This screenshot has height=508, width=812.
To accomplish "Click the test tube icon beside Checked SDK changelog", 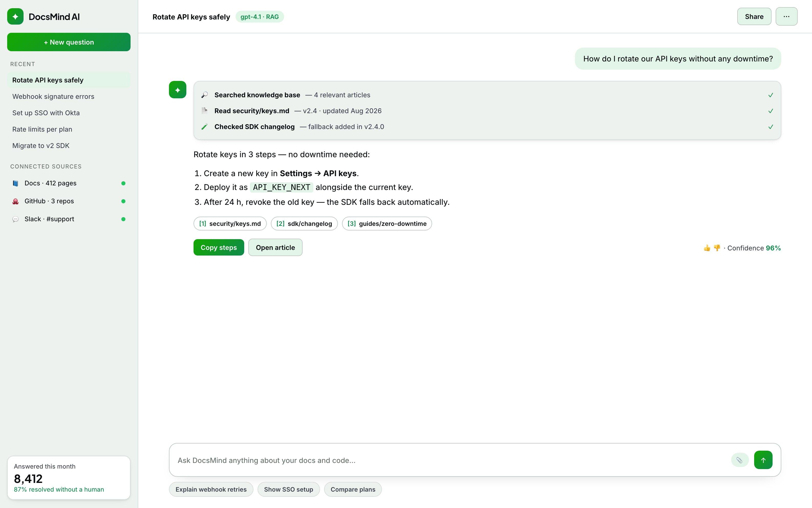I will (205, 127).
